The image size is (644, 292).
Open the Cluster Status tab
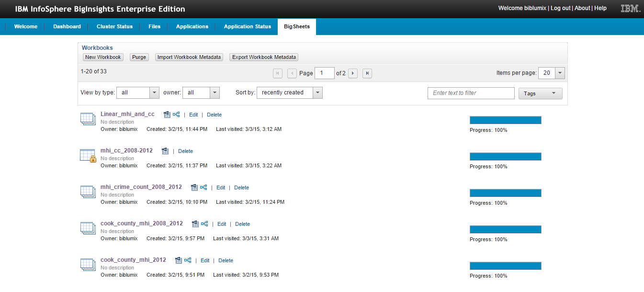click(114, 26)
